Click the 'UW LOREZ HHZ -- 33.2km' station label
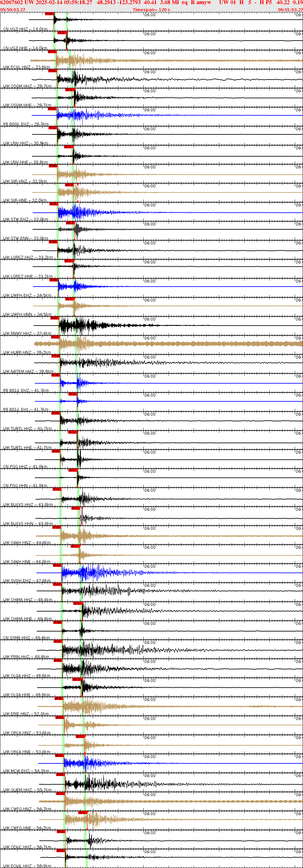The width and height of the screenshot is (303, 868). [x=28, y=258]
